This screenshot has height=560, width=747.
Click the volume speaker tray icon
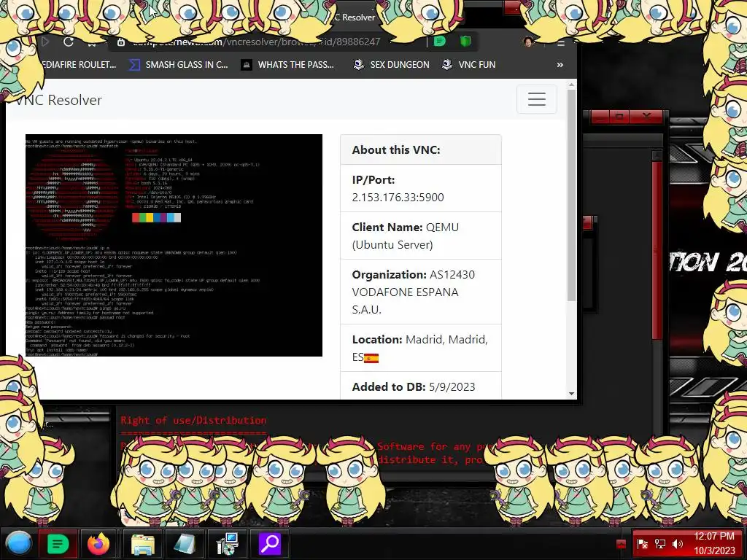coord(678,544)
